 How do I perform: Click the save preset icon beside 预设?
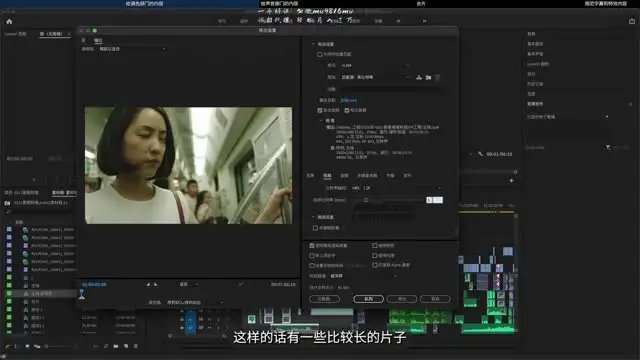[419, 77]
